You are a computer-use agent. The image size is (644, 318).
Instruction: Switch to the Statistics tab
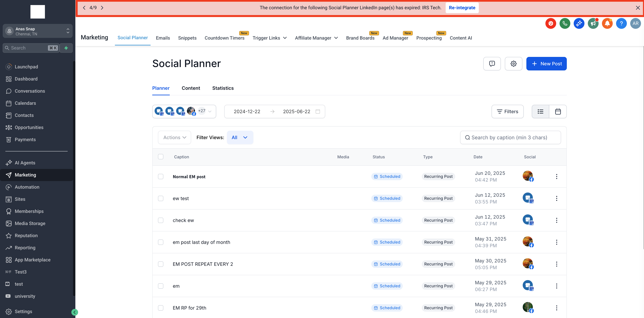[223, 88]
